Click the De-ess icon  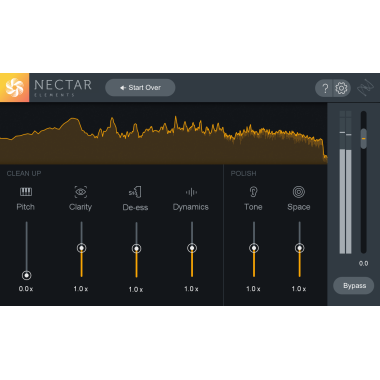[135, 192]
